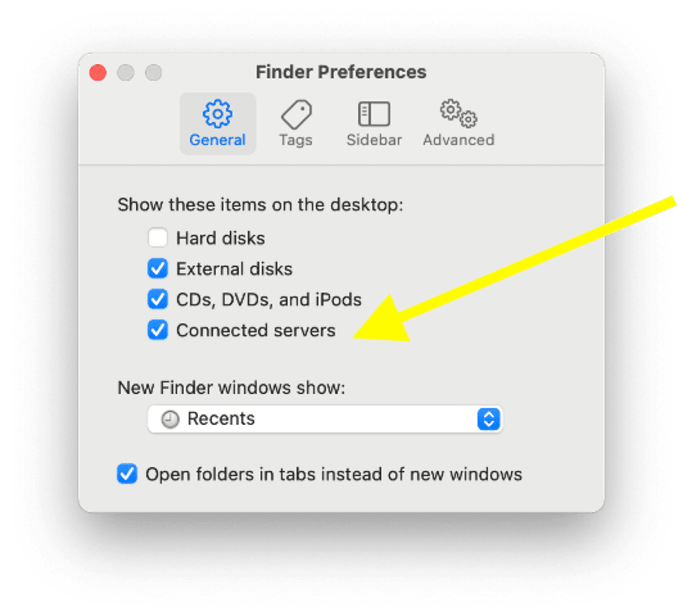The image size is (683, 616).
Task: Click the General gear icon
Action: tap(217, 114)
